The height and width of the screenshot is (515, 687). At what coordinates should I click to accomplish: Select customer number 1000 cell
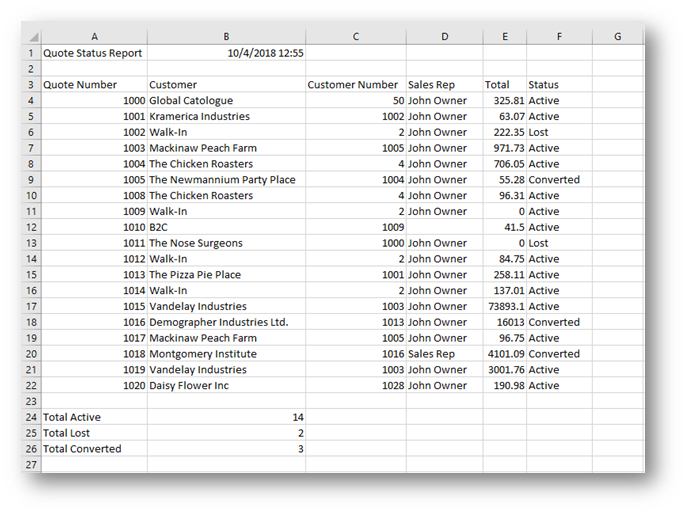[356, 243]
